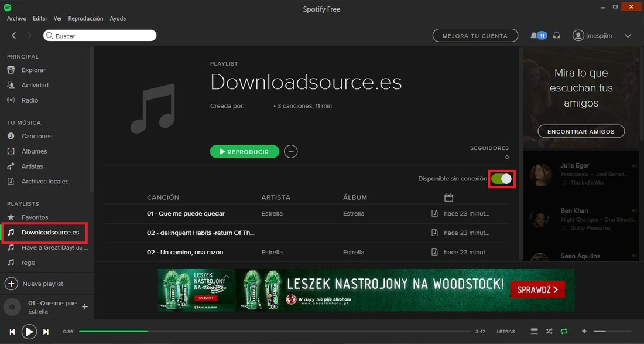
Task: Click local file icon on second song row
Action: pos(434,233)
